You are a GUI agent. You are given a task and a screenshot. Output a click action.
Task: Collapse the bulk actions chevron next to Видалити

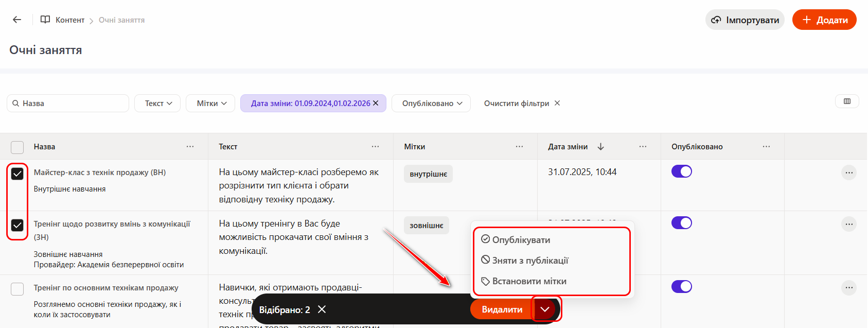[x=545, y=309]
